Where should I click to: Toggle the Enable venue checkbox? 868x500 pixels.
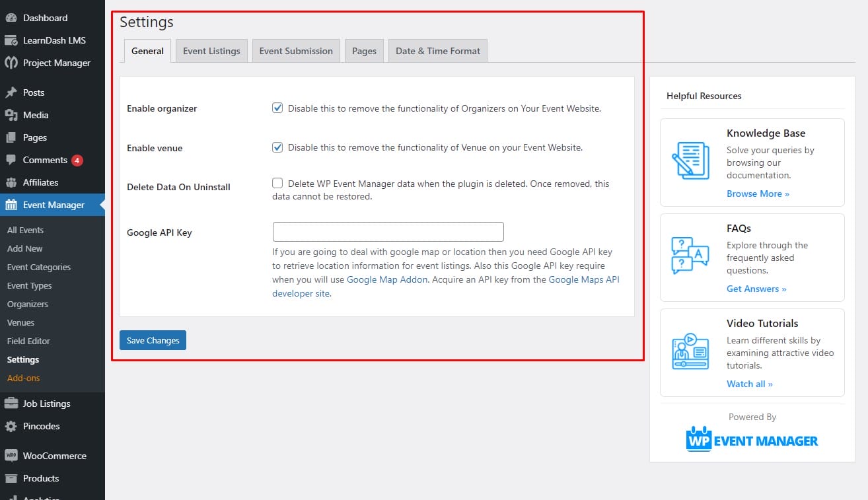click(x=277, y=147)
